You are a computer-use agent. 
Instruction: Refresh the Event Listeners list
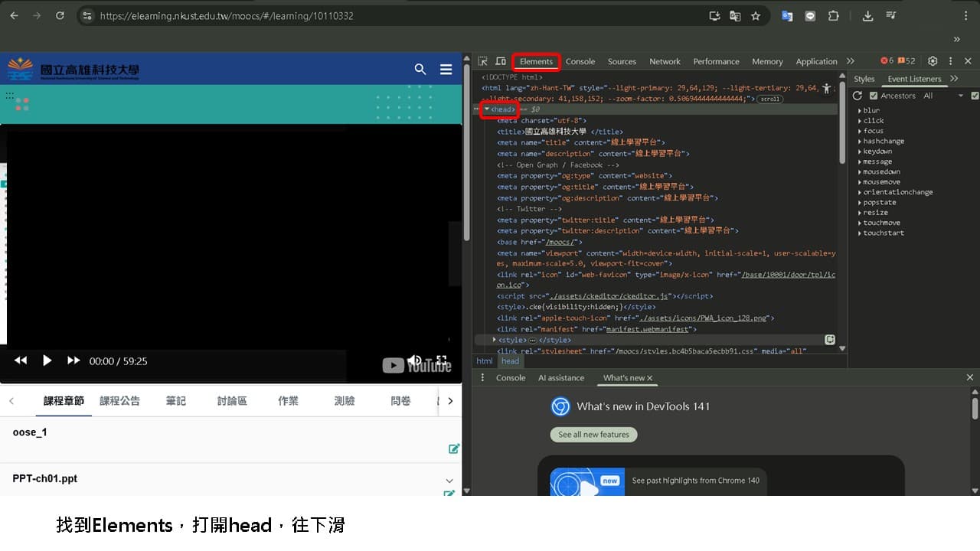[x=857, y=96]
